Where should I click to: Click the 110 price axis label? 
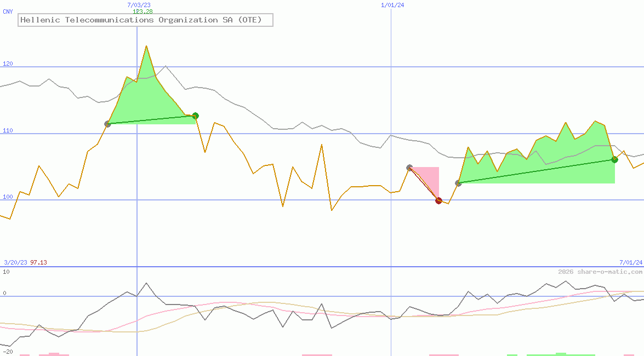(x=8, y=131)
